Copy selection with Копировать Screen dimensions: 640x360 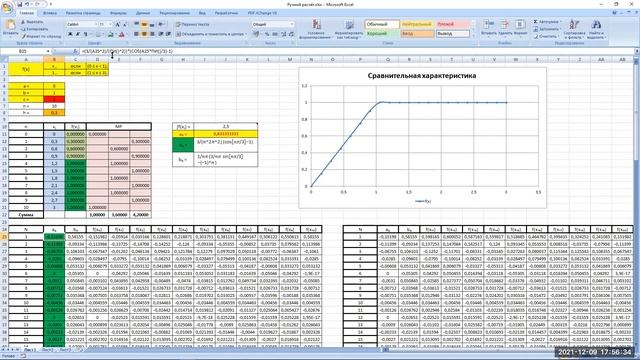point(34,29)
